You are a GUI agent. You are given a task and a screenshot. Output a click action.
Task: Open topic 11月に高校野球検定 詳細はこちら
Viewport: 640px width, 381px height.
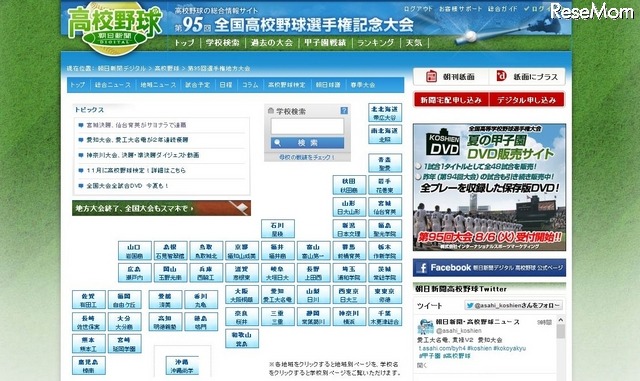coord(136,170)
